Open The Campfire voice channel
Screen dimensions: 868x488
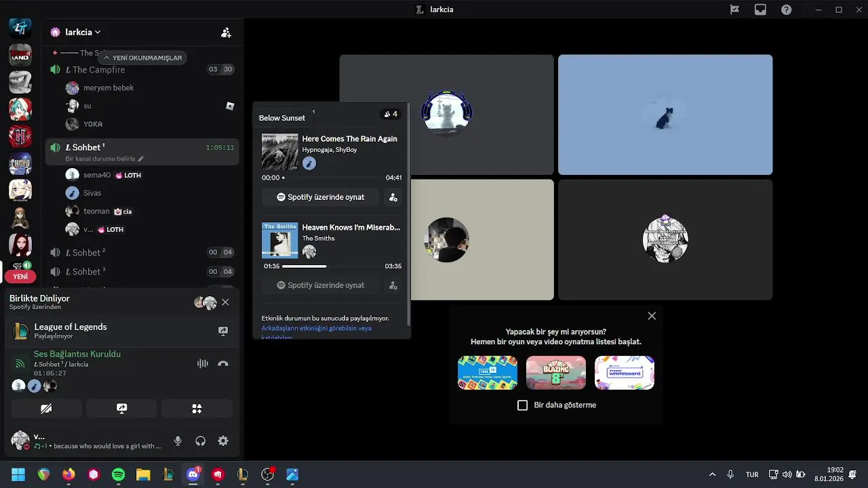[142, 69]
